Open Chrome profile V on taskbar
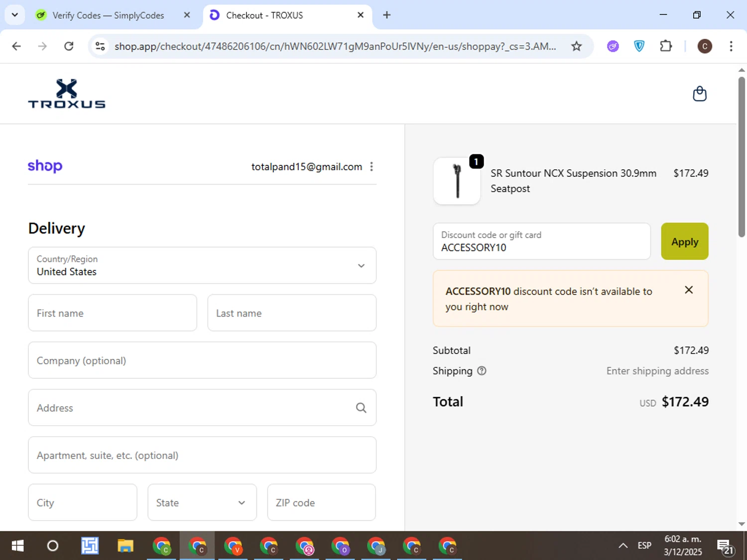747x560 pixels. click(233, 546)
